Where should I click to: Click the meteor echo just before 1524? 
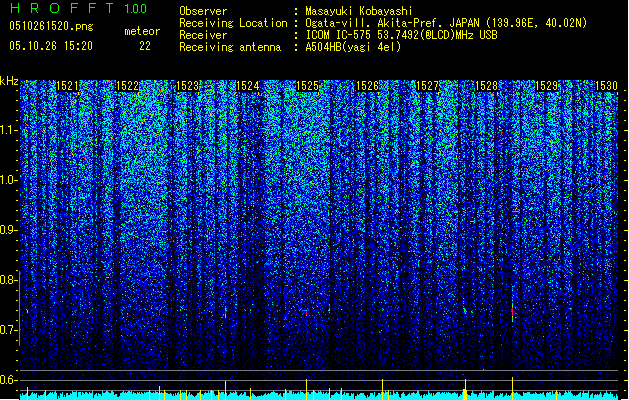225,313
